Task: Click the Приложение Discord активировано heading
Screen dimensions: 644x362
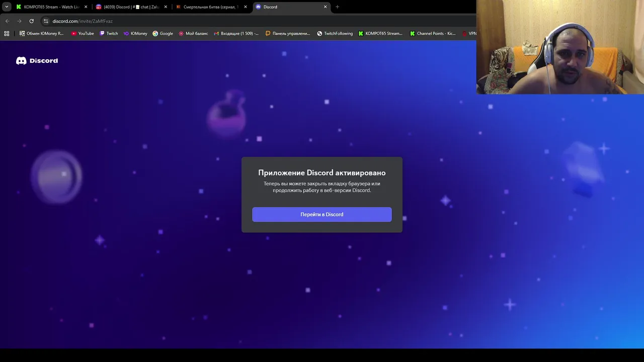Action: coord(322,172)
